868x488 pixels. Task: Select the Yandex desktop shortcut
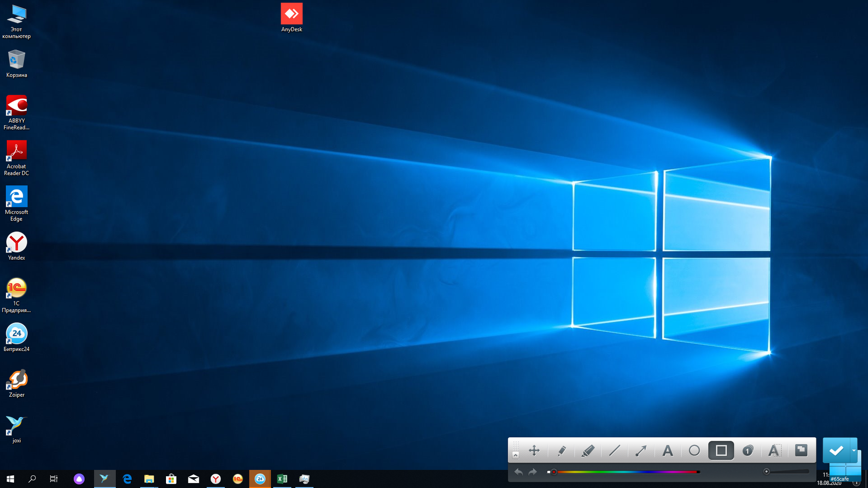17,246
